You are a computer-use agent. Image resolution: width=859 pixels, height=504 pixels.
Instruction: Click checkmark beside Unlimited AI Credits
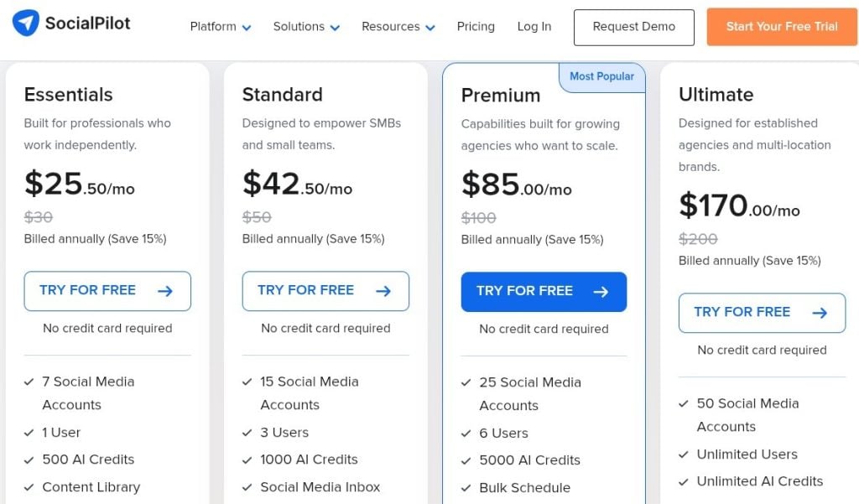coord(684,481)
